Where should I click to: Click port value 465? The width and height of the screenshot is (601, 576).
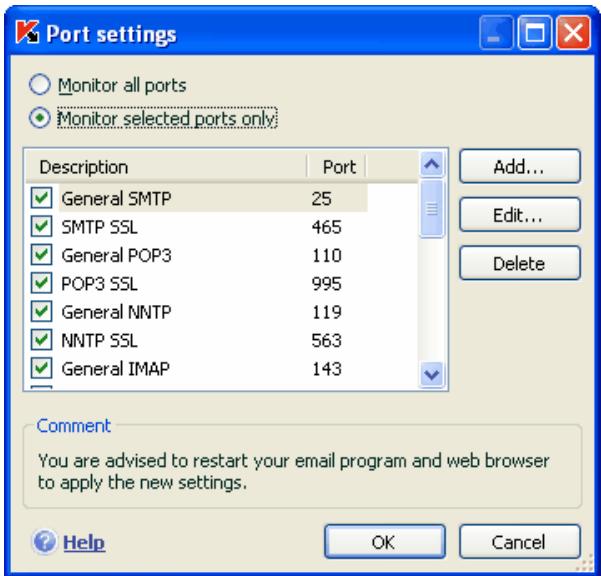pyautogui.click(x=326, y=227)
